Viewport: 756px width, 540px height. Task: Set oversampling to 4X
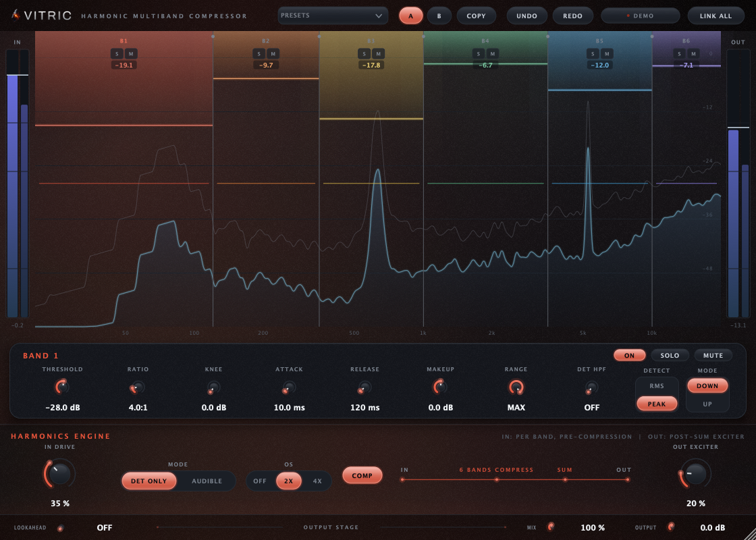point(317,481)
